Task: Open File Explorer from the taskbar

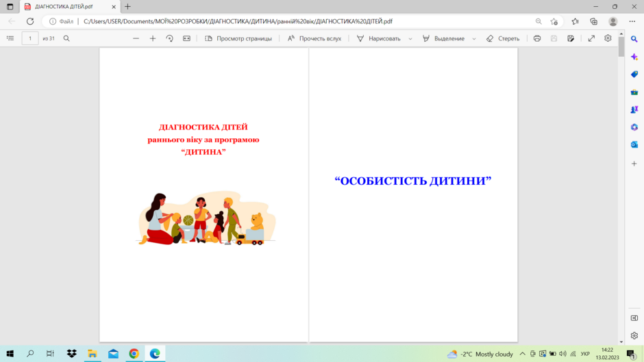Action: 92,354
